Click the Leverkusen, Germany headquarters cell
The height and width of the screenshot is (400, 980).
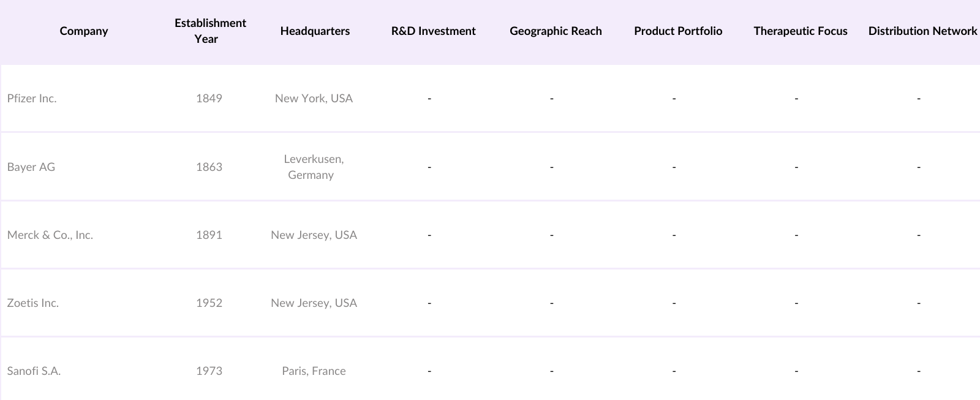(x=314, y=167)
